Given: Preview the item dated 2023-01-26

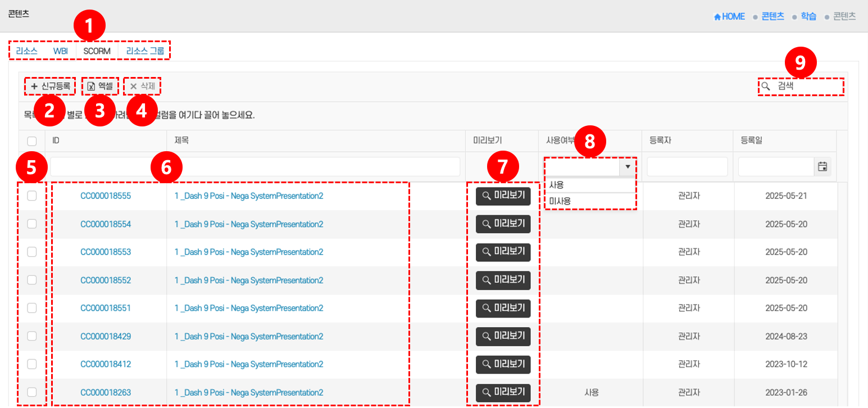Looking at the screenshot, I should [x=503, y=392].
